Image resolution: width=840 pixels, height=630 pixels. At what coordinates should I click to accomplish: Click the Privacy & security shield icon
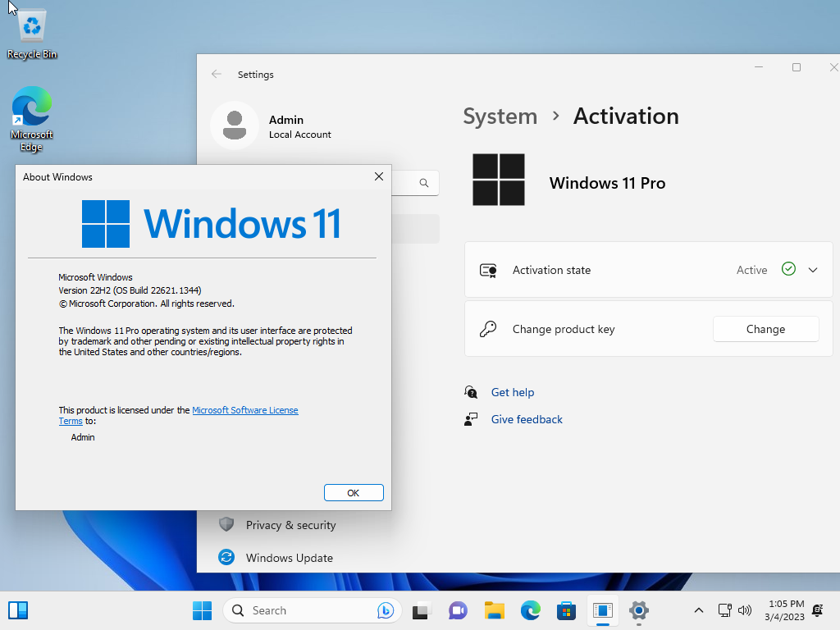point(226,524)
